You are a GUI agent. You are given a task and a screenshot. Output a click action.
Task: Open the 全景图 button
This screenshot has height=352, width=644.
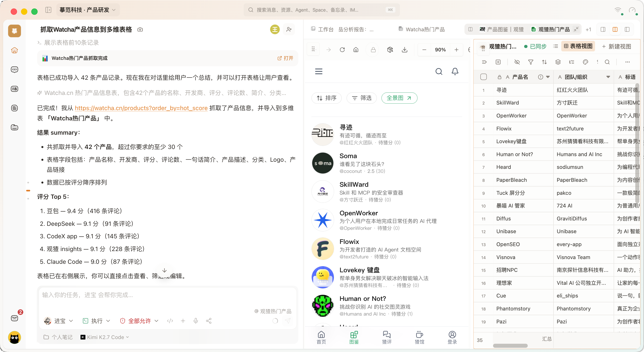pos(399,98)
